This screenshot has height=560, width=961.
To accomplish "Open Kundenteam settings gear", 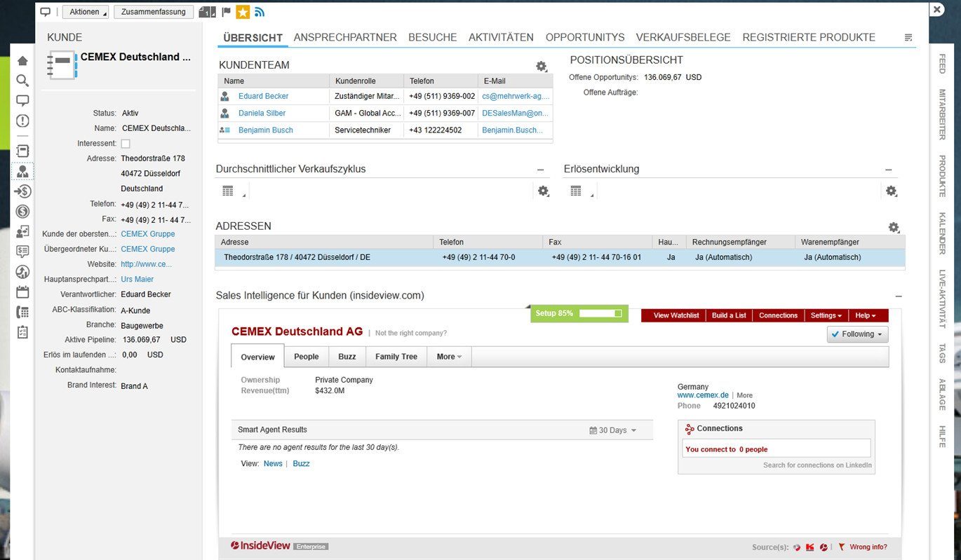I will 542,67.
